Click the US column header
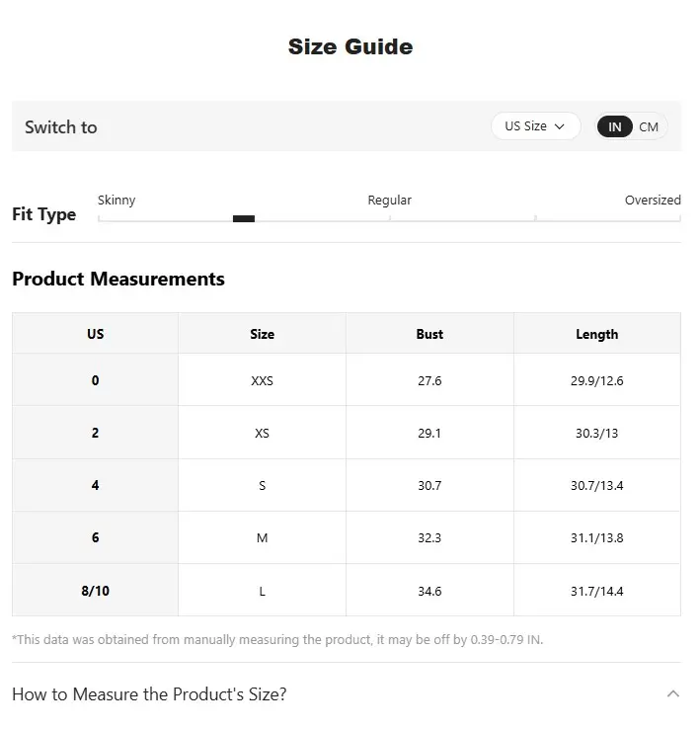The width and height of the screenshot is (700, 730). click(95, 334)
